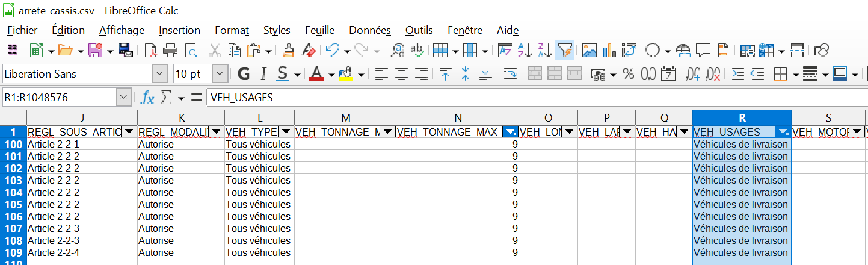
Task: Select column S header
Action: tap(828, 118)
